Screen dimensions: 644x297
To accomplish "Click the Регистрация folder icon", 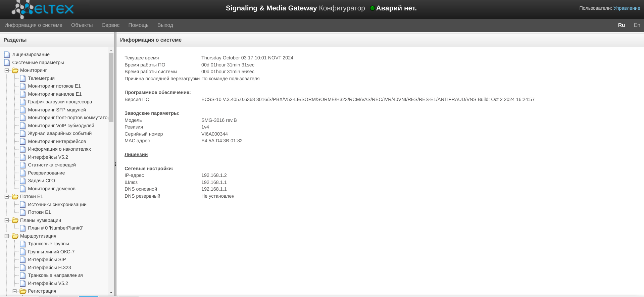I will [23, 291].
